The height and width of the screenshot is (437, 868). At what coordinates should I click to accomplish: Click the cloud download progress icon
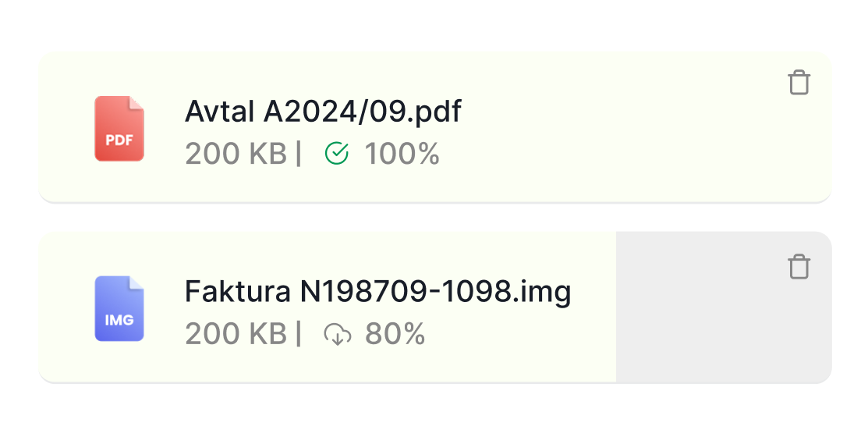[337, 335]
